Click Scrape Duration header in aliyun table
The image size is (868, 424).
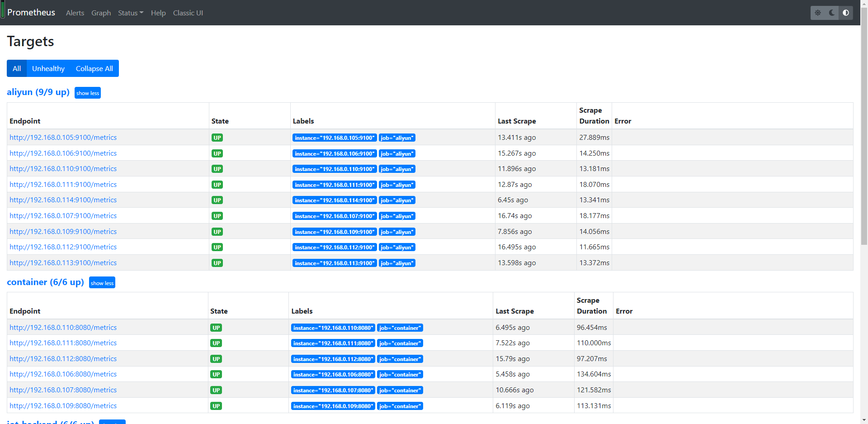click(594, 116)
